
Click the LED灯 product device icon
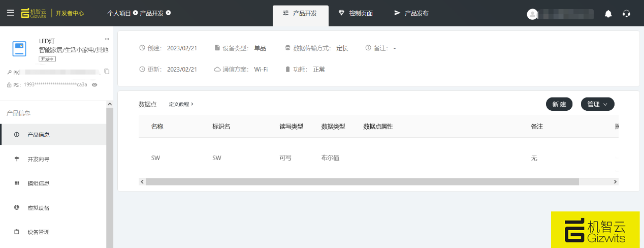(19, 49)
